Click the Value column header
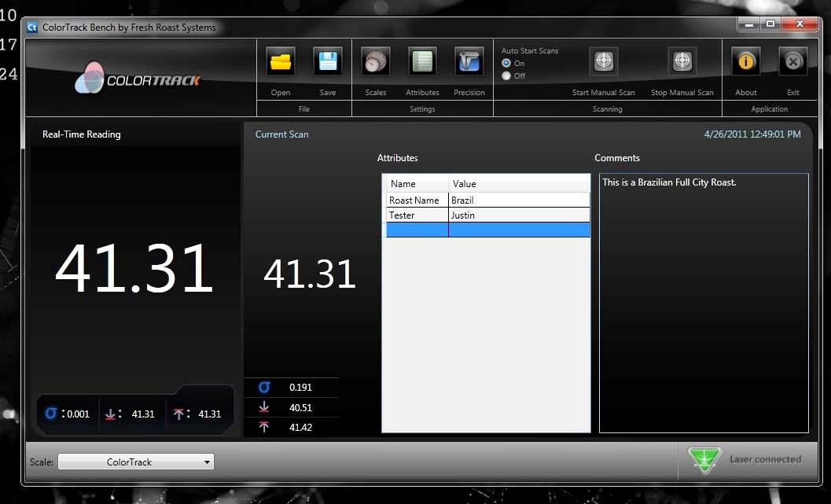Viewport: 831px width, 504px height. (520, 183)
